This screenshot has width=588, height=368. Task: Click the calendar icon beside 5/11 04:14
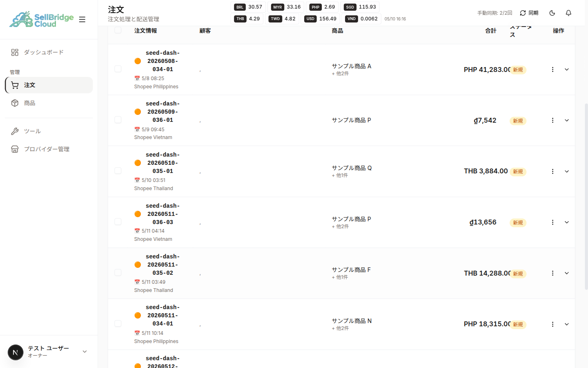137,231
